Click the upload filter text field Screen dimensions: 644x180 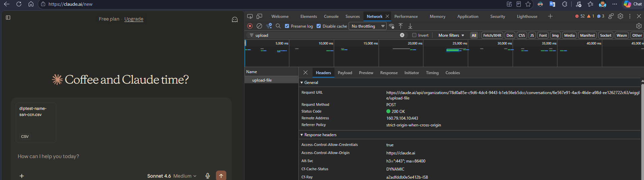point(327,35)
